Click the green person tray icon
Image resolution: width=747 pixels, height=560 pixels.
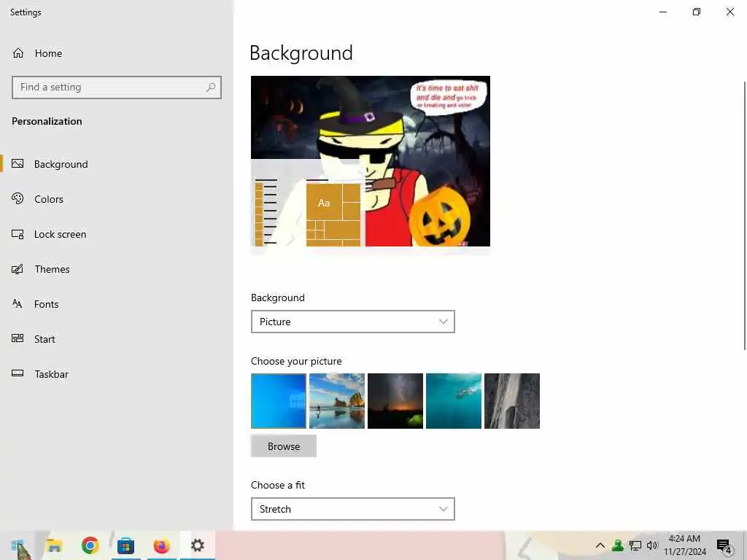click(617, 545)
